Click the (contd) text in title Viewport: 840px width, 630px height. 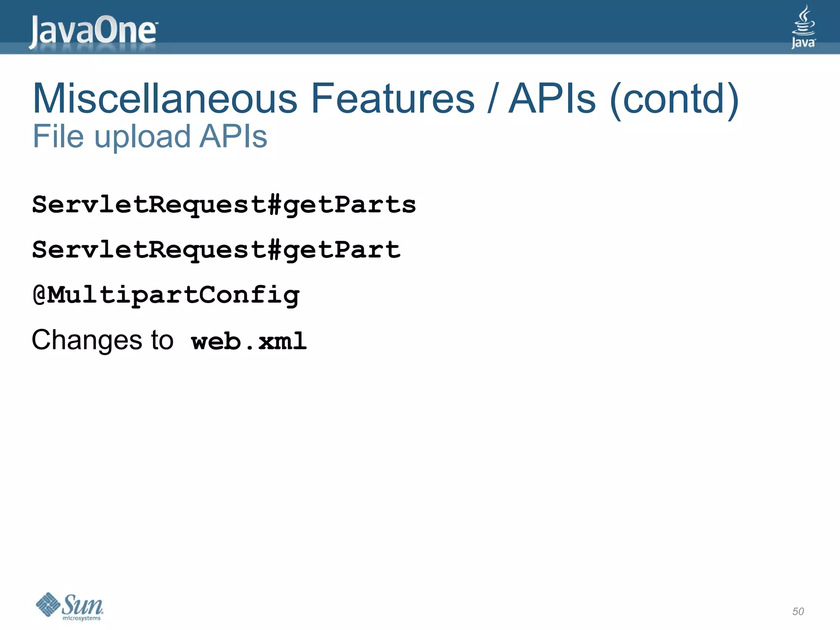pyautogui.click(x=675, y=100)
